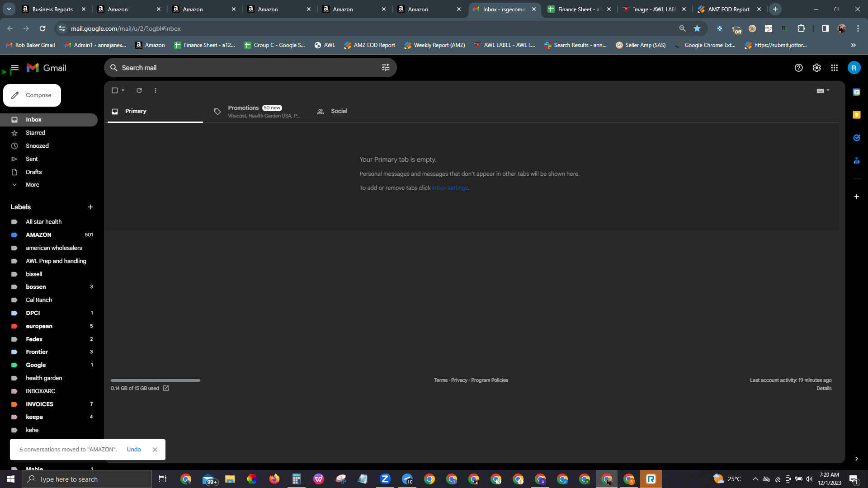Bookmark page with star icon in address bar
This screenshot has width=868, height=488.
coord(697,28)
